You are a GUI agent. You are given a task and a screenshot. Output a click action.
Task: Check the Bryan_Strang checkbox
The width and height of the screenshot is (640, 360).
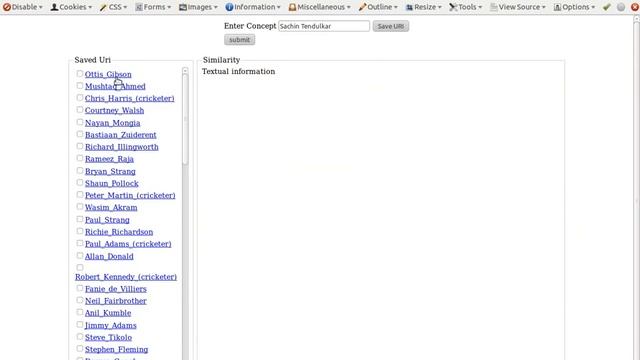point(80,171)
